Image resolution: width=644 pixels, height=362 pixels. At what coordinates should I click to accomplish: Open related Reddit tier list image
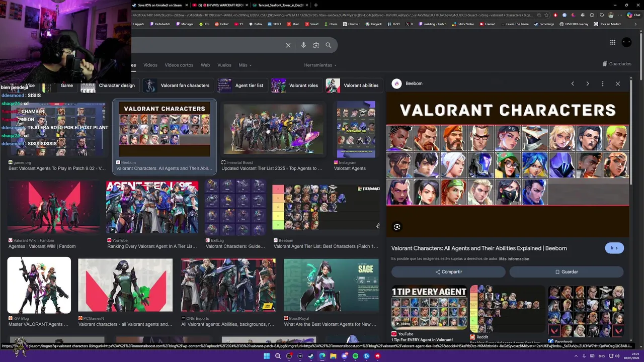507,309
